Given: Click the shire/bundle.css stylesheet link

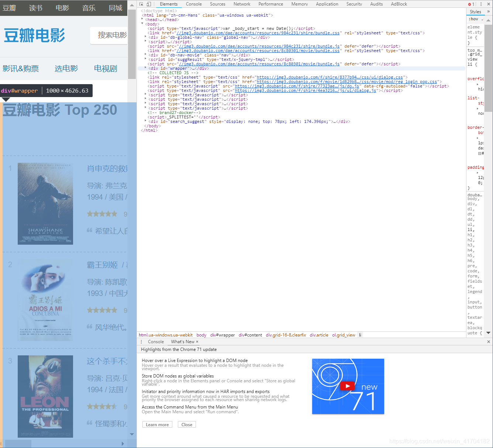Looking at the screenshot, I should pyautogui.click(x=258, y=33).
